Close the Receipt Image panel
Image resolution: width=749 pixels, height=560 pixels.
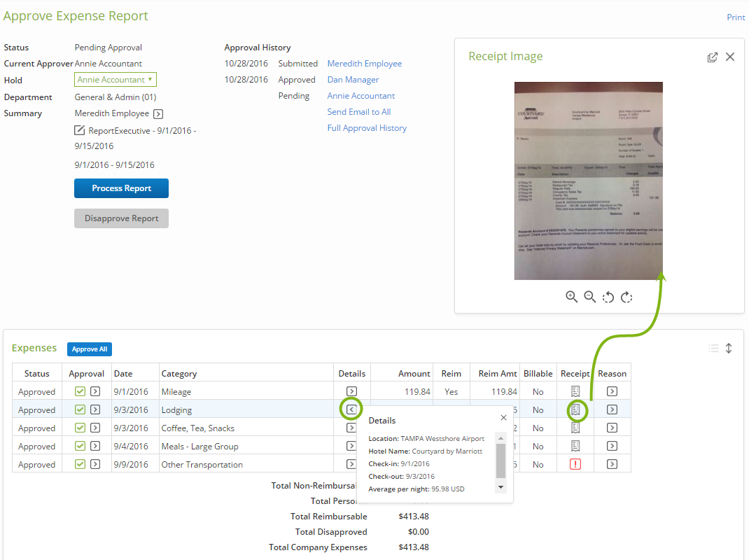click(730, 57)
